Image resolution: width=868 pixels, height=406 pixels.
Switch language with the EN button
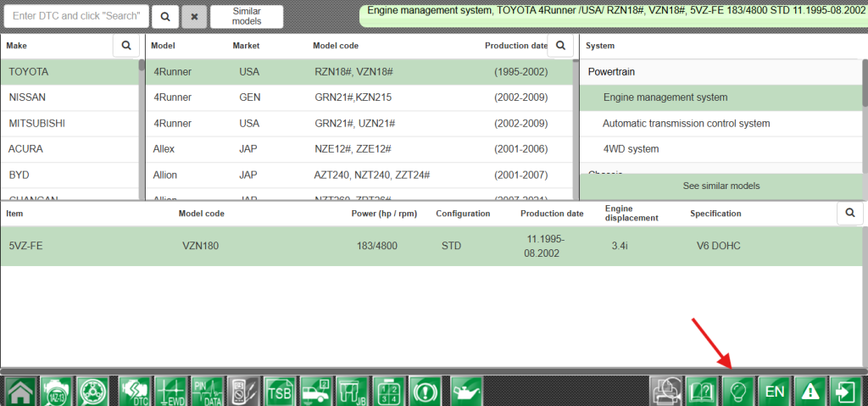point(774,392)
